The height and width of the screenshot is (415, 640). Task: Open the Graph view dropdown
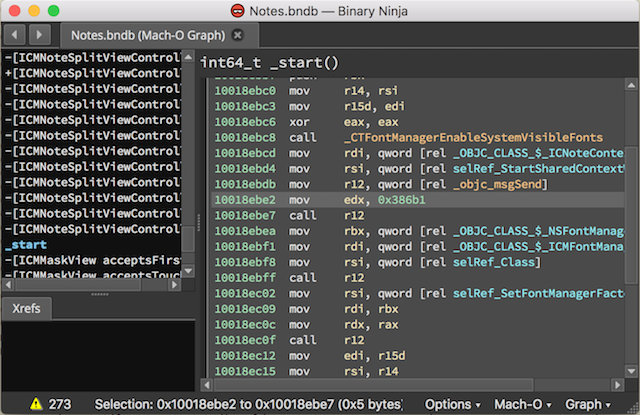[588, 404]
